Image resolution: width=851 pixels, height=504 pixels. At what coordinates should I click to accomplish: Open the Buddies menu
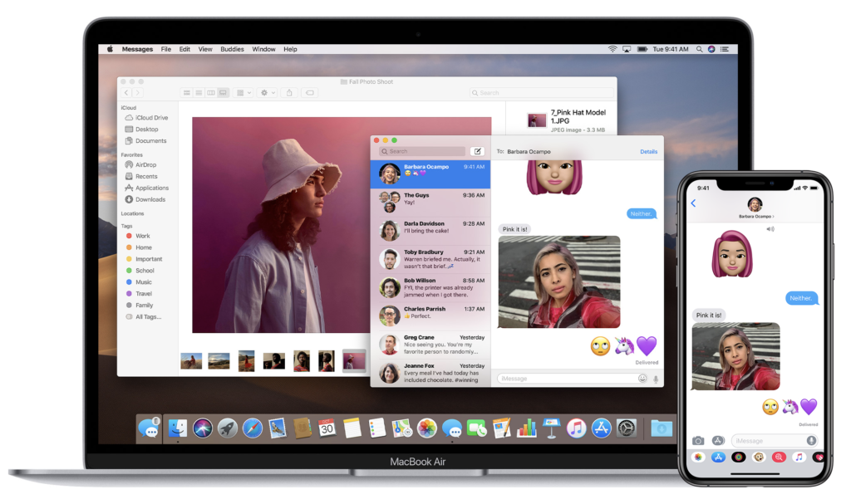(232, 50)
